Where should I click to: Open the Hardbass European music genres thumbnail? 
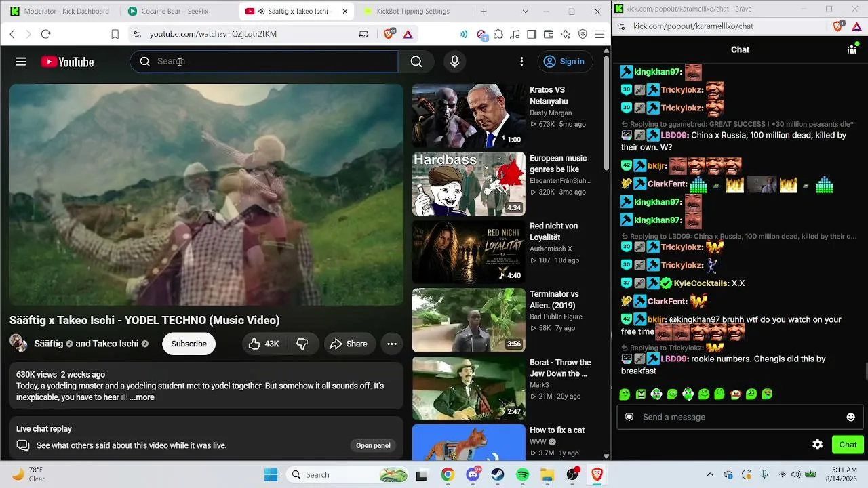click(469, 184)
